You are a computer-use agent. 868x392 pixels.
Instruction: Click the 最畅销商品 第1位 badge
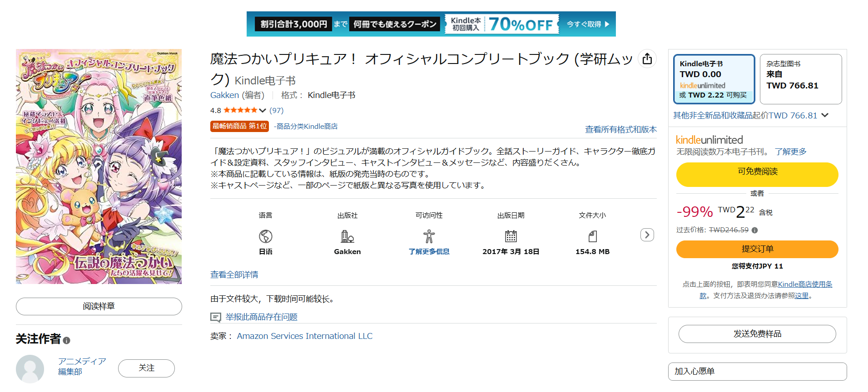239,126
